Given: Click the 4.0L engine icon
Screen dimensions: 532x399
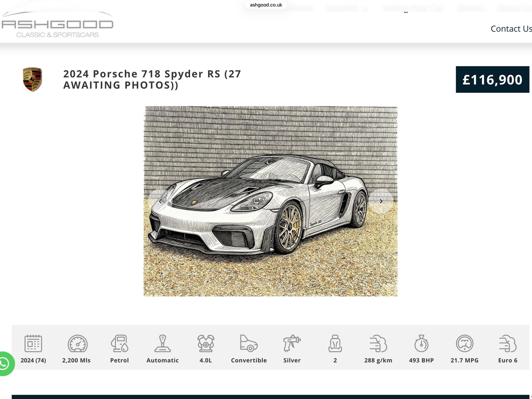Looking at the screenshot, I should click(206, 343).
